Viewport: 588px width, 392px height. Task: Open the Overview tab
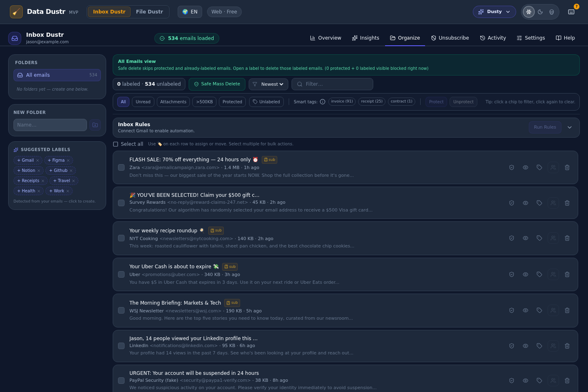325,38
